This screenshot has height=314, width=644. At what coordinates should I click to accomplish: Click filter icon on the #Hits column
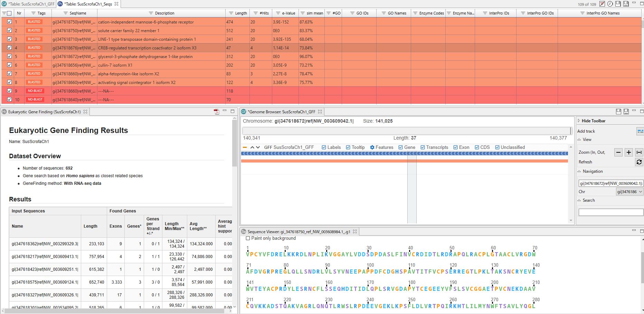[256, 13]
